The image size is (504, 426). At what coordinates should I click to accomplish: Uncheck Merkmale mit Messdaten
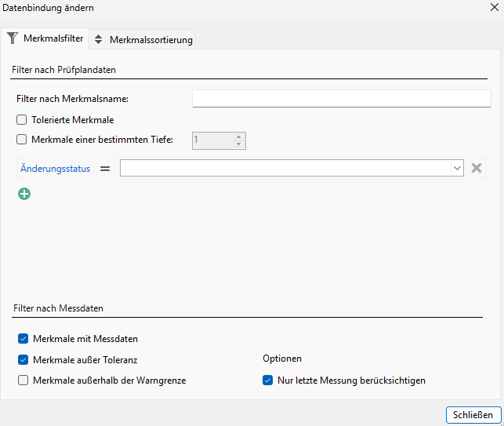coord(24,338)
